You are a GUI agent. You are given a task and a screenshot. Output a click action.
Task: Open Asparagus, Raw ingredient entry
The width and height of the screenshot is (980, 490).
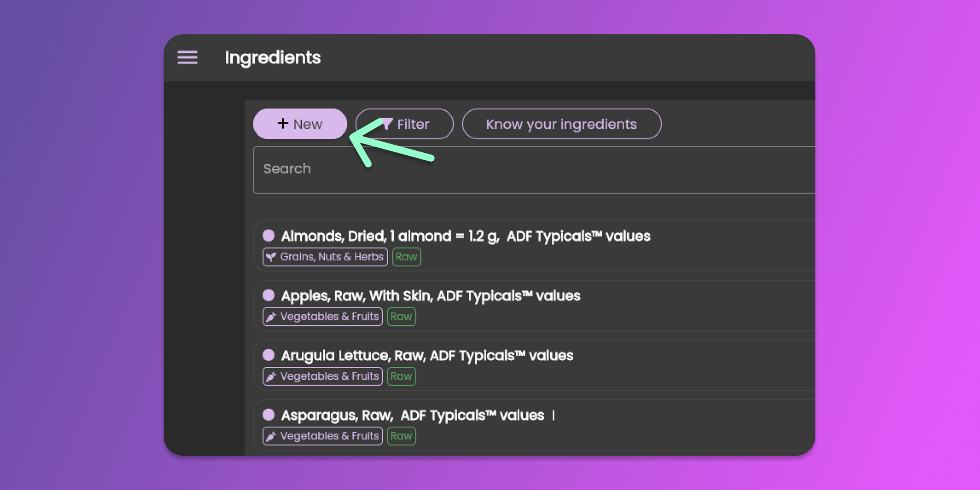coord(412,416)
